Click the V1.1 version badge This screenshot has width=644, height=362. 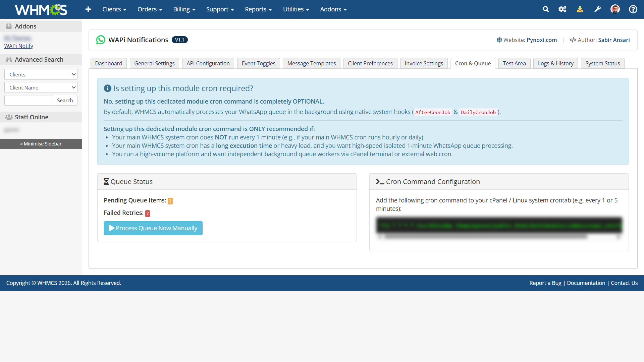180,40
